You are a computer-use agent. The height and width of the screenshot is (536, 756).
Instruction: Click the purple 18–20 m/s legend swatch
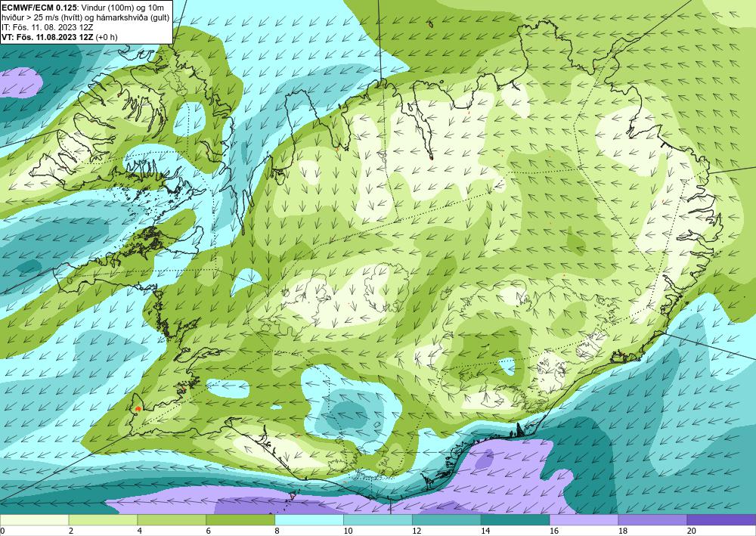coord(652,520)
